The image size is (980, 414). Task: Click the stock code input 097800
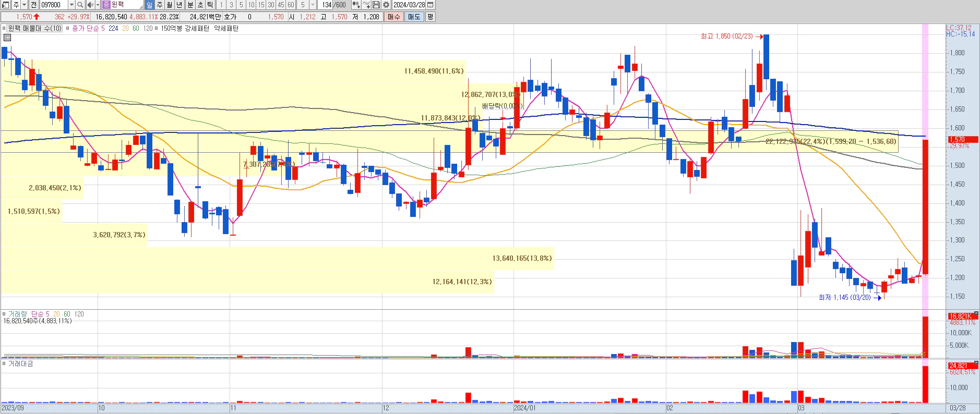point(54,5)
